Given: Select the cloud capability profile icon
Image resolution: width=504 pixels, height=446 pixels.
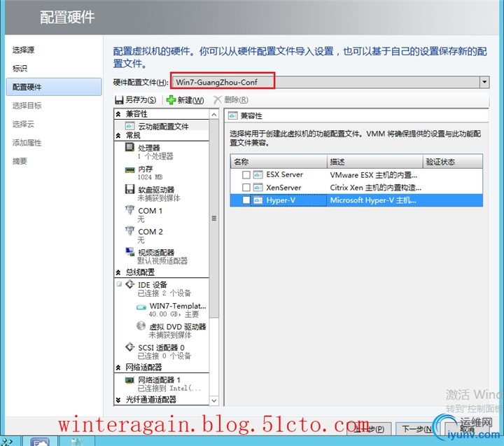Looking at the screenshot, I should [130, 126].
